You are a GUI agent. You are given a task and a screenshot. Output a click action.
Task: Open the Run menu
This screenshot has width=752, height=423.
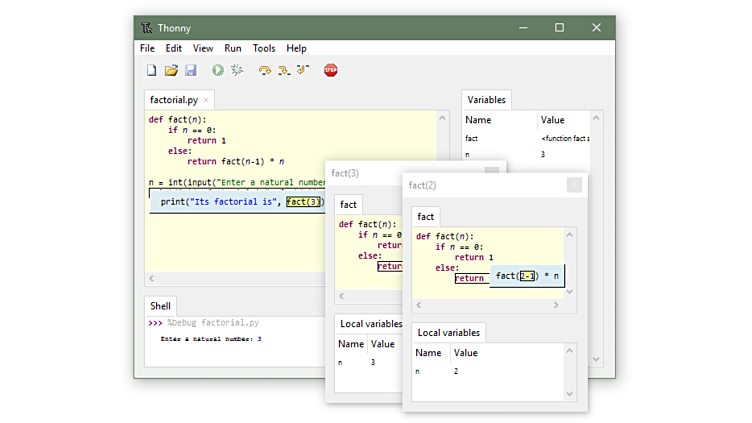(232, 48)
